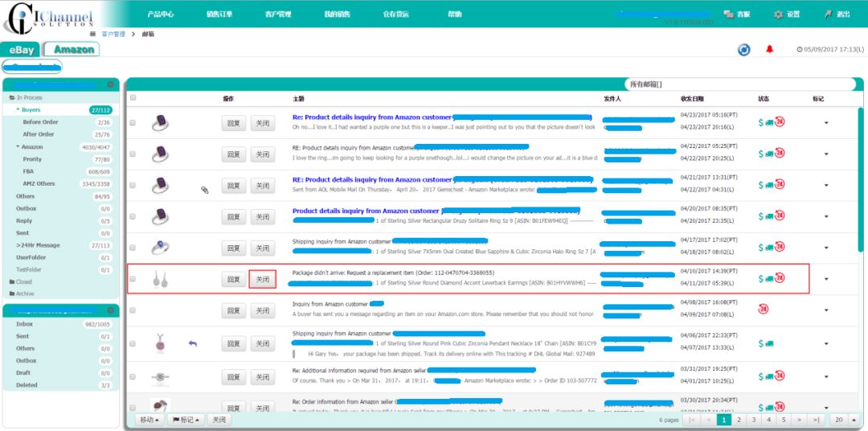This screenshot has height=431, width=868.
Task: Open the Closed folder in sidebar
Action: [x=20, y=281]
